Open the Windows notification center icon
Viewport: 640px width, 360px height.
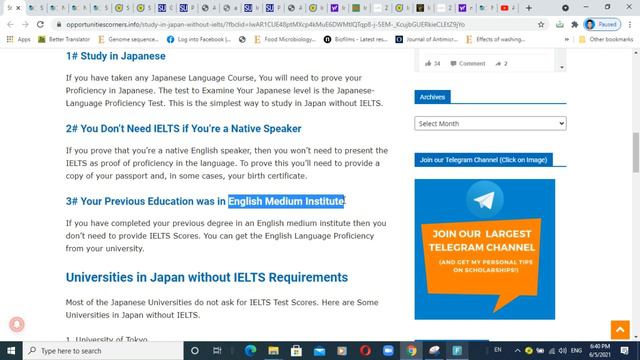tap(624, 351)
